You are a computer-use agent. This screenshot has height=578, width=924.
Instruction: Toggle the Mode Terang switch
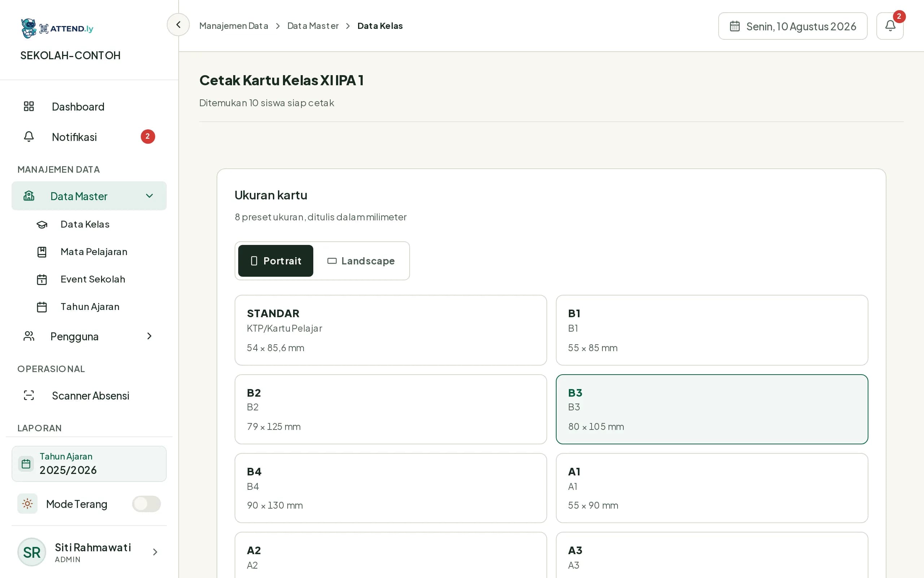pos(146,504)
